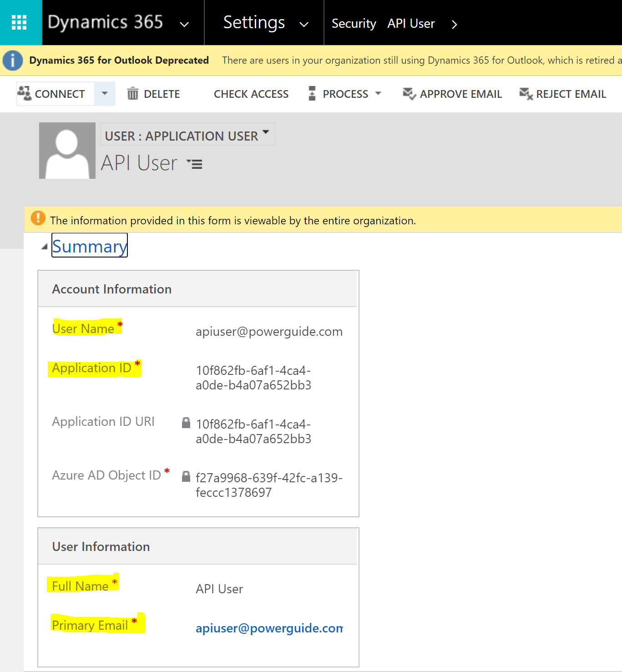Viewport: 622px width, 672px height.
Task: Click the Delete trash icon
Action: pyautogui.click(x=132, y=93)
